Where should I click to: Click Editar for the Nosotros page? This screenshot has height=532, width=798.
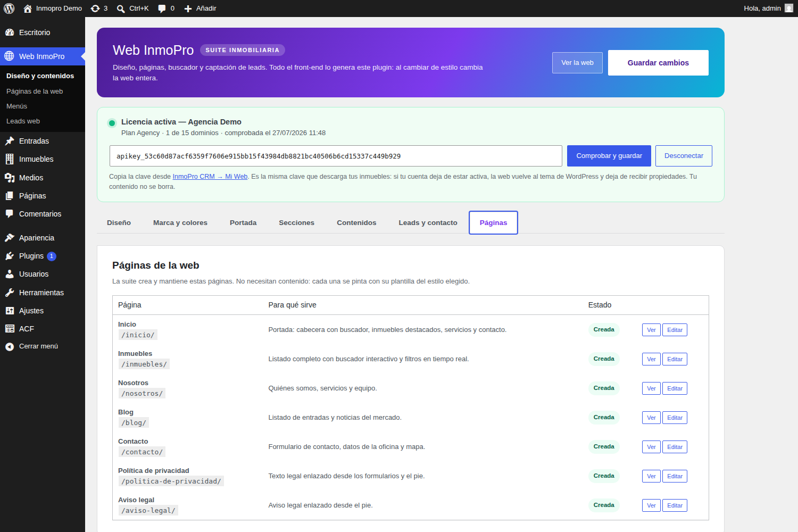[675, 388]
